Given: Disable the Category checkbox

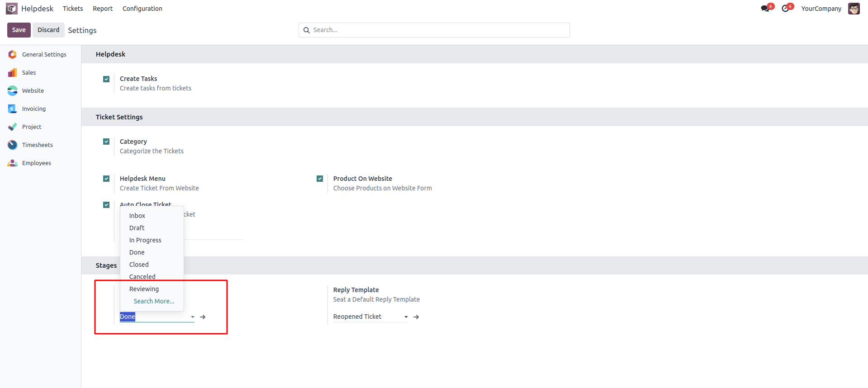Looking at the screenshot, I should coord(106,142).
